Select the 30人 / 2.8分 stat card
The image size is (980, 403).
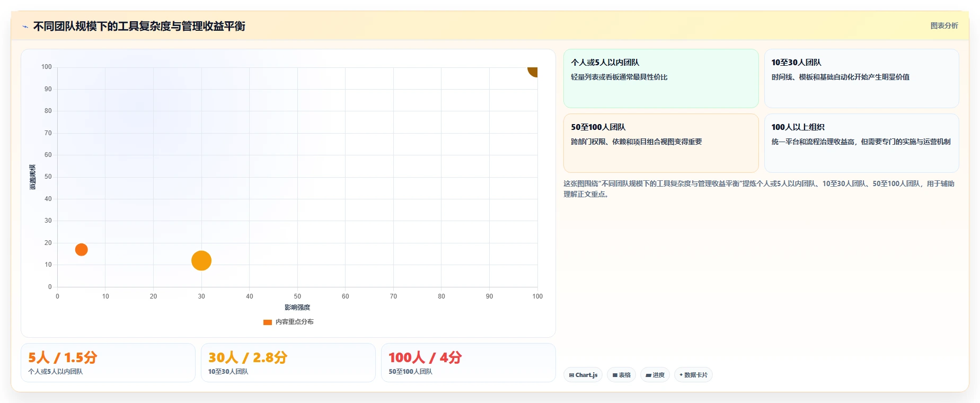[288, 363]
